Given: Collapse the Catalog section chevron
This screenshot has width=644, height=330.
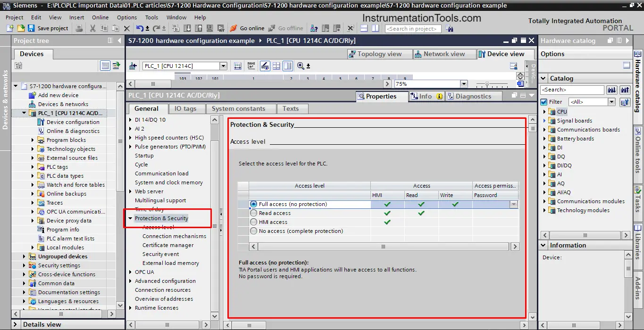Looking at the screenshot, I should click(x=544, y=78).
